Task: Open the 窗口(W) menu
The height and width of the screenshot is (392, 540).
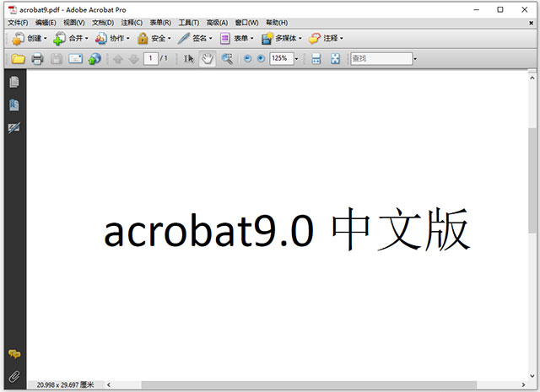Action: [x=246, y=23]
